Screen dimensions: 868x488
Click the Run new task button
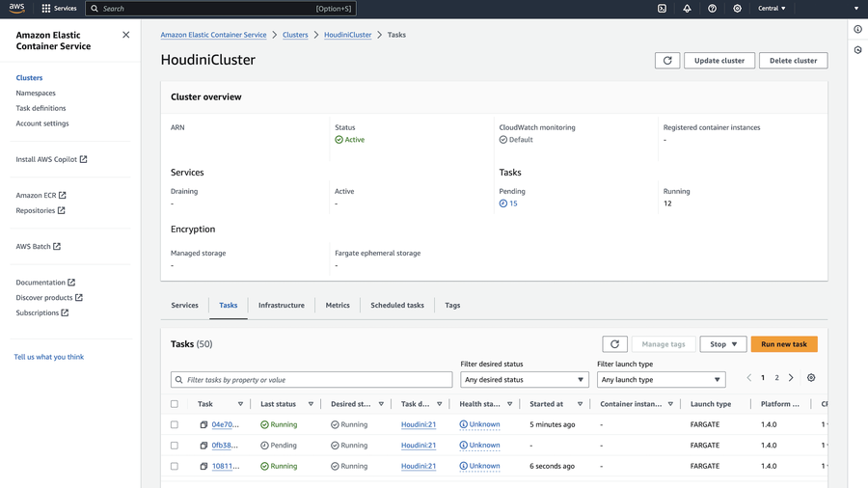[784, 344]
